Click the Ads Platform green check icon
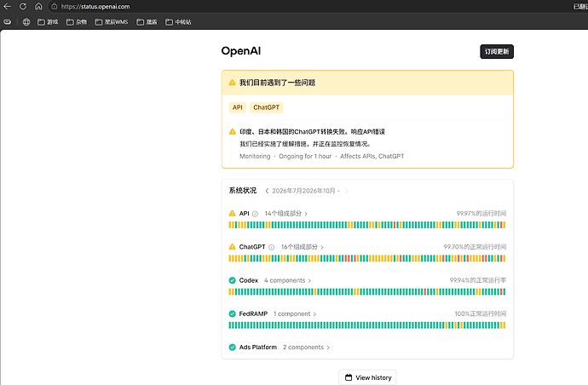Viewport: 588px width, 385px height. [232, 348]
